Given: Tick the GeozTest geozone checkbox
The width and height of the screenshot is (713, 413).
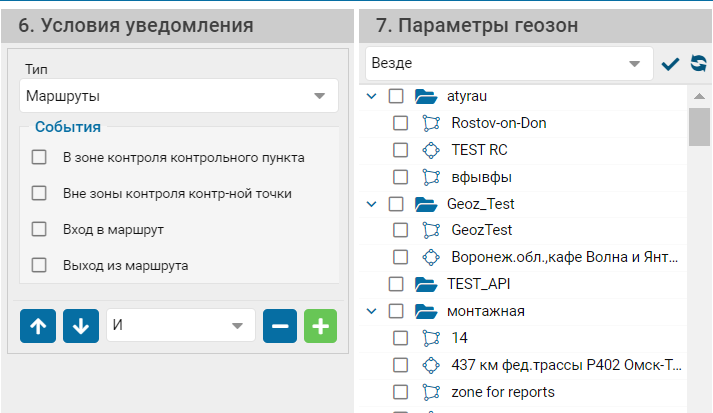Looking at the screenshot, I should pyautogui.click(x=400, y=230).
